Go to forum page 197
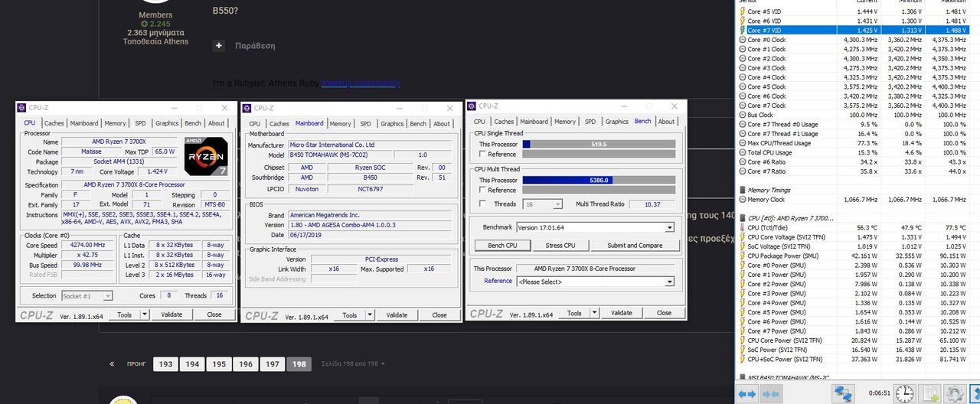 coord(273,364)
